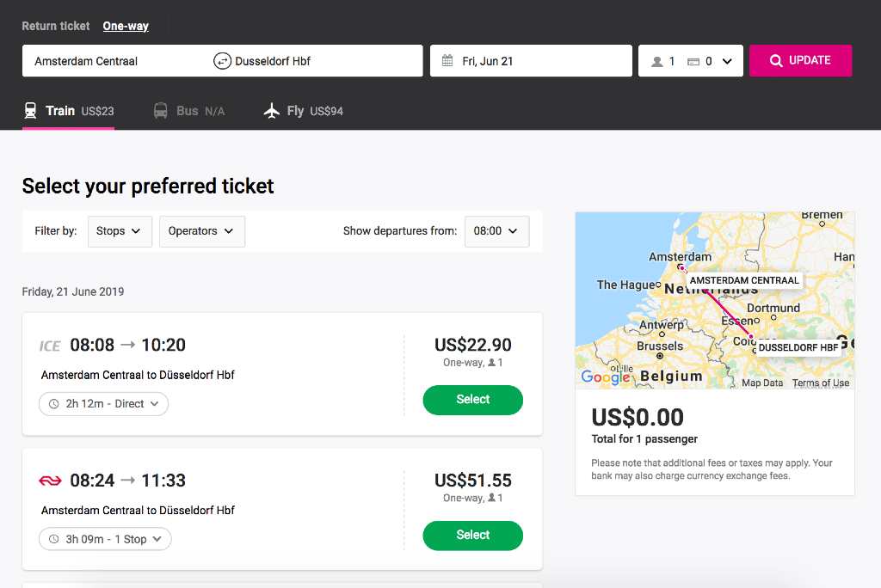The height and width of the screenshot is (588, 881).
Task: Click the bus icon in Bus tab
Action: (161, 111)
